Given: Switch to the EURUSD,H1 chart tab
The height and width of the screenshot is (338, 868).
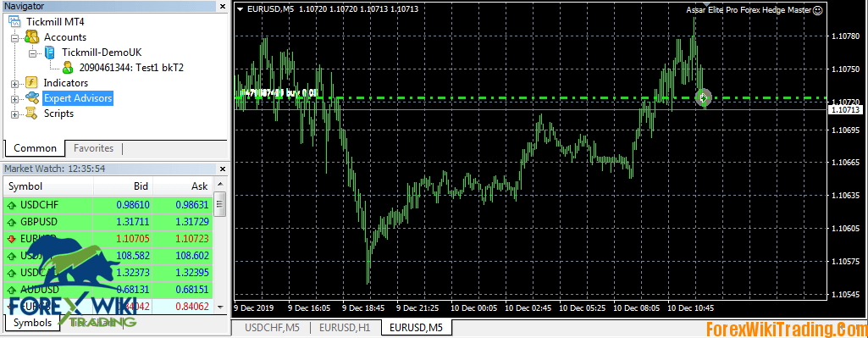Looking at the screenshot, I should (346, 328).
